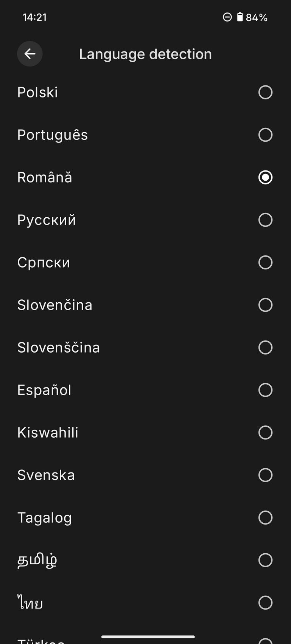Tap the Svenska language label
The width and height of the screenshot is (291, 644).
pyautogui.click(x=46, y=475)
